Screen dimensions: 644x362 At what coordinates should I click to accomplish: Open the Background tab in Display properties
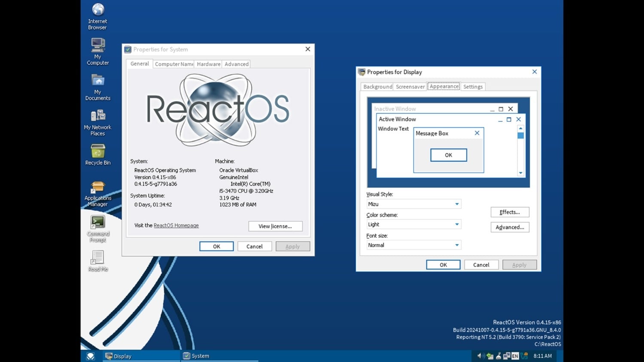378,87
